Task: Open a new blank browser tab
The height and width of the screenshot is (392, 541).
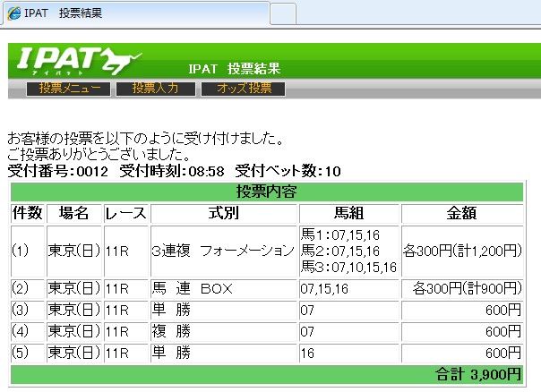Action: click(x=283, y=14)
